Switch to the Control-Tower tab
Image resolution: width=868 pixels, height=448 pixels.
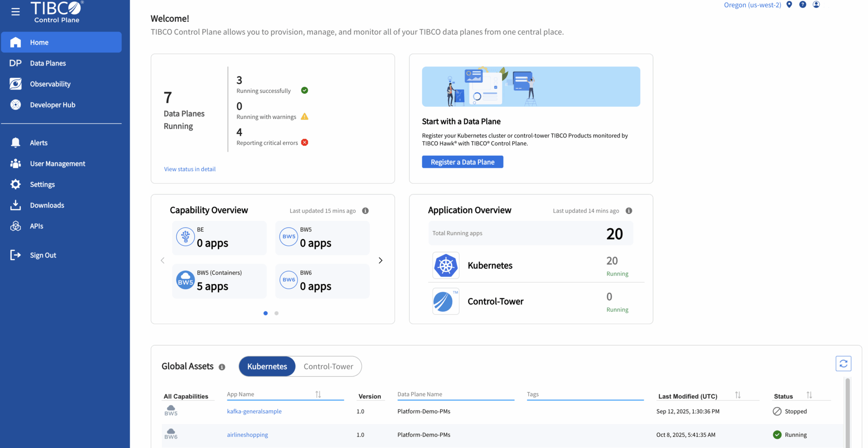pyautogui.click(x=328, y=366)
